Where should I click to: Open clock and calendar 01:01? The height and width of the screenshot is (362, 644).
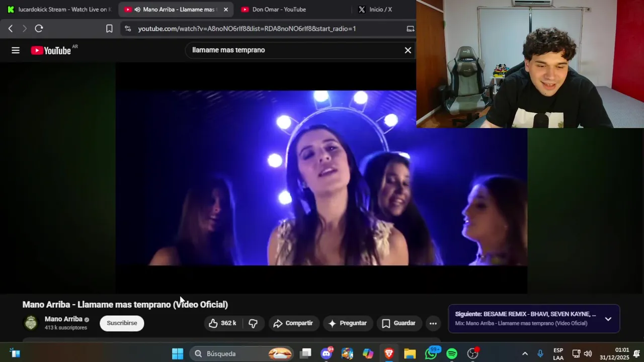(614, 353)
